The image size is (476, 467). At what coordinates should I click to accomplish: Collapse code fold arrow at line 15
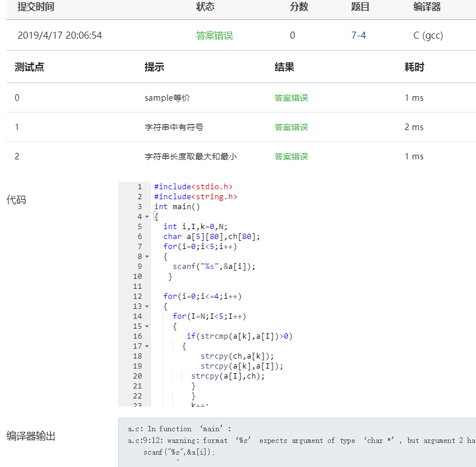point(147,326)
